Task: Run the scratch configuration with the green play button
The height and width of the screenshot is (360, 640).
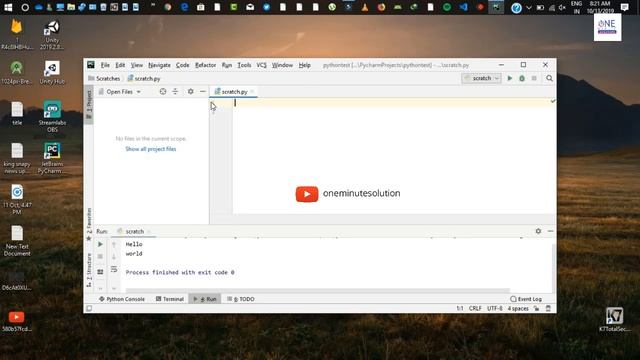Action: [510, 78]
